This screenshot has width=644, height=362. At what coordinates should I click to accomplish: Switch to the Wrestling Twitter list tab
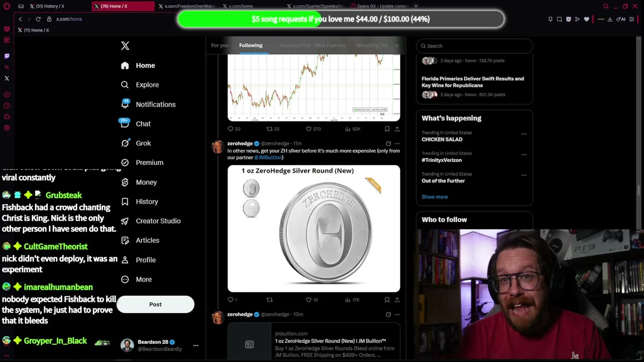[372, 45]
